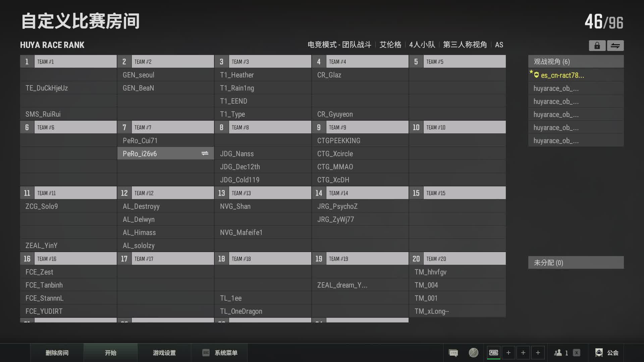Open the 公会 guild button
The height and width of the screenshot is (362, 644).
(607, 353)
